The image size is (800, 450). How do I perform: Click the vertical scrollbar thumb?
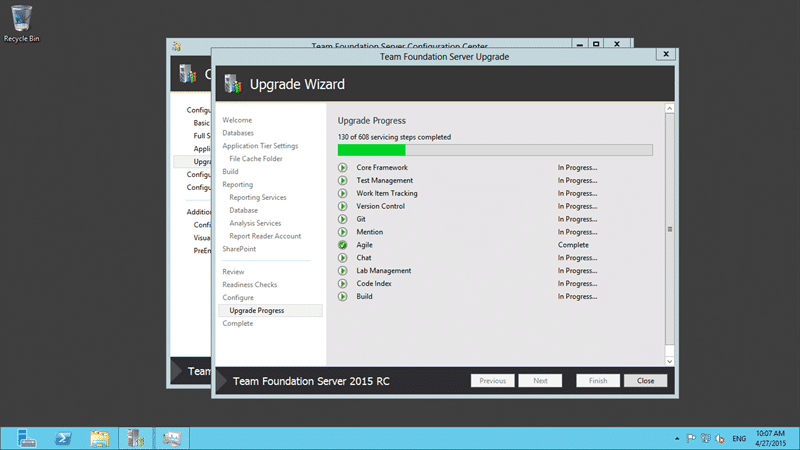coord(669,229)
